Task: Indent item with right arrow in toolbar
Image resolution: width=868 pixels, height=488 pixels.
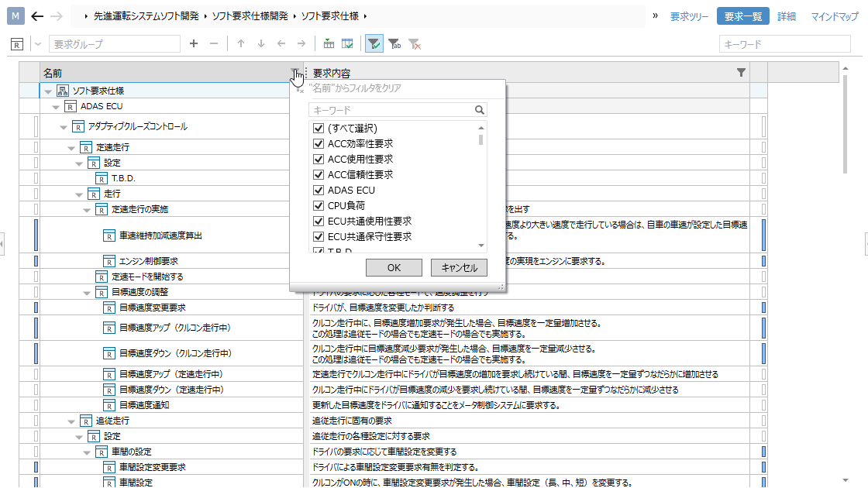Action: pyautogui.click(x=301, y=43)
